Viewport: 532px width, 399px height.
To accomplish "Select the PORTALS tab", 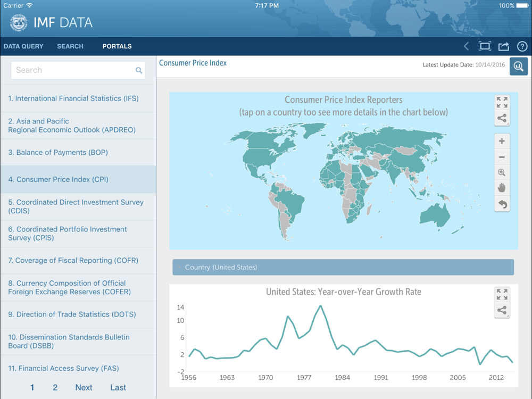I will click(x=117, y=46).
